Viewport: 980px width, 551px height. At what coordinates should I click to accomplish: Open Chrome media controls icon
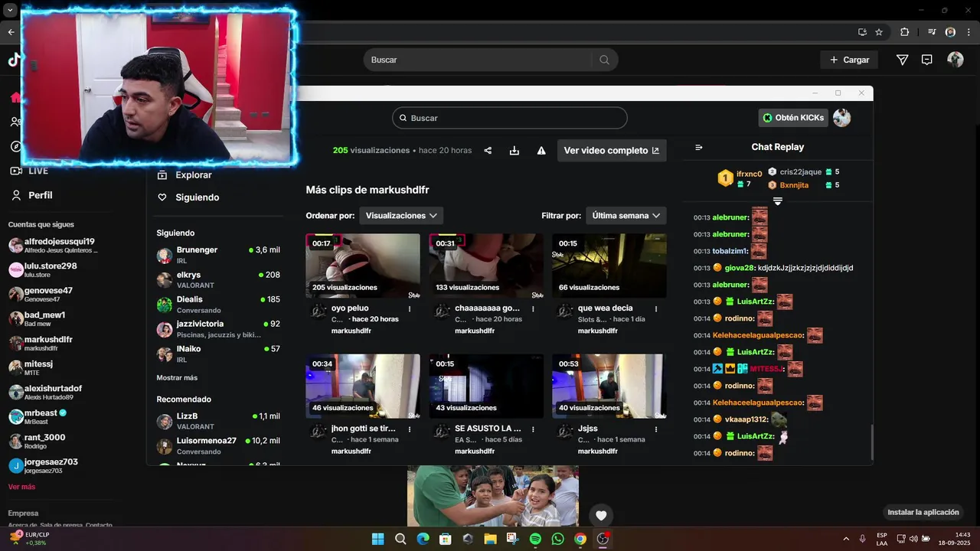(x=932, y=32)
